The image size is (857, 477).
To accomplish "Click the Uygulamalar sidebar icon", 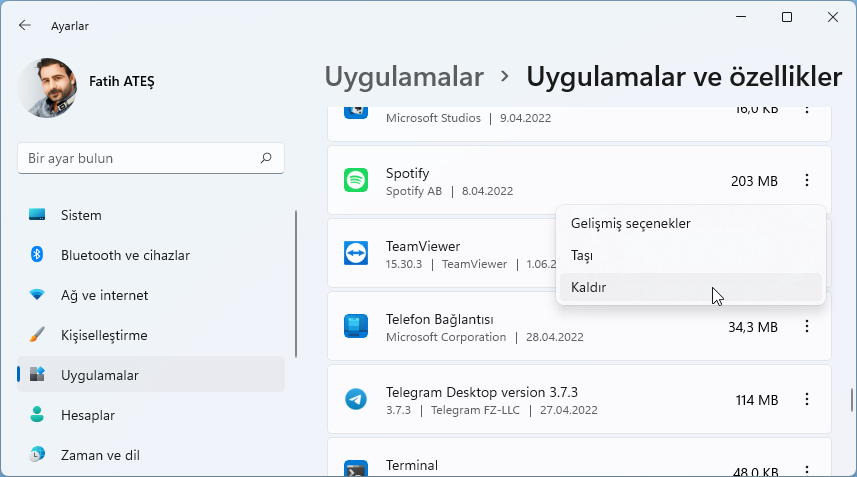I will [x=37, y=374].
